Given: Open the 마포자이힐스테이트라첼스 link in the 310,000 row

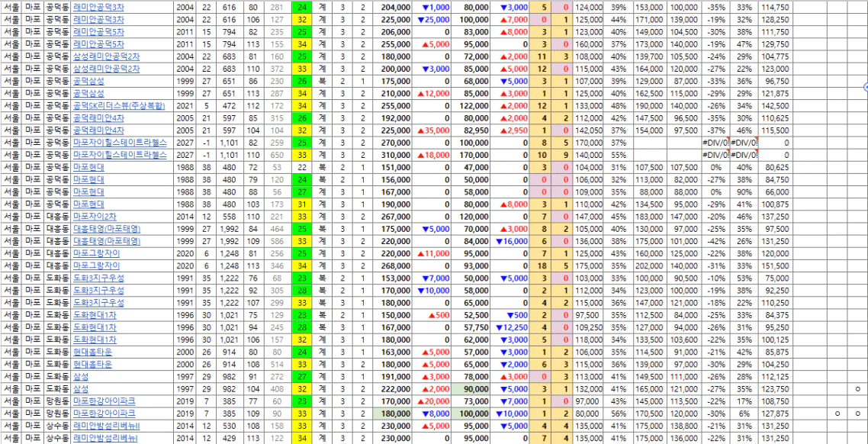Looking at the screenshot, I should 120,154.
